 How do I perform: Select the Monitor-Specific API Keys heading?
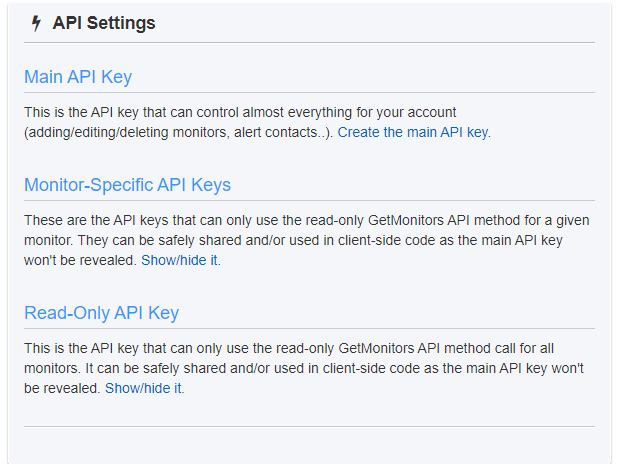pos(127,185)
